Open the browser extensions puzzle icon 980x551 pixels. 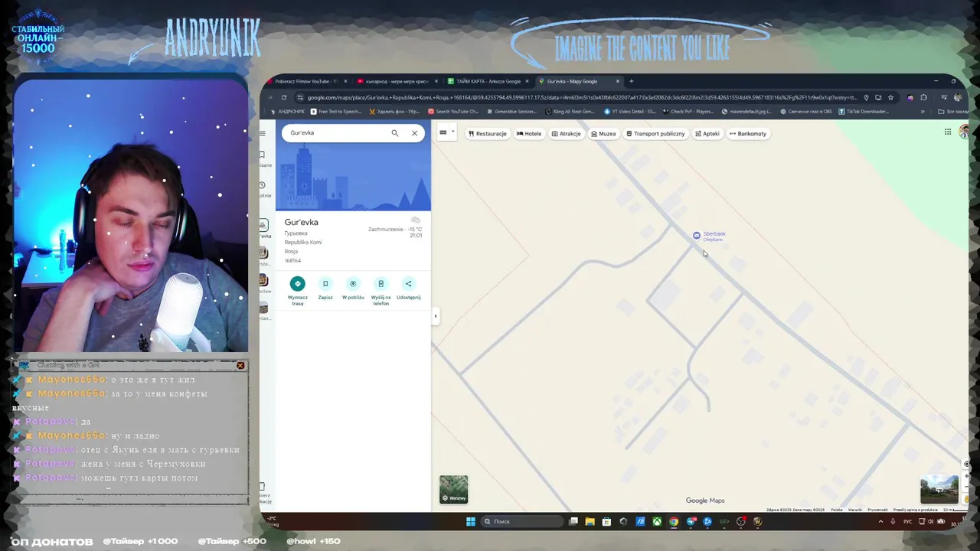tap(923, 97)
